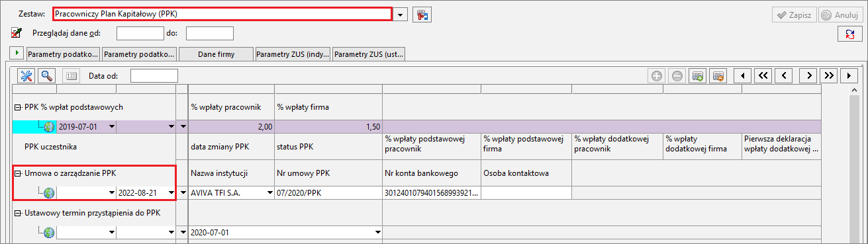Click the Anuluj button
868x244 pixels.
839,15
